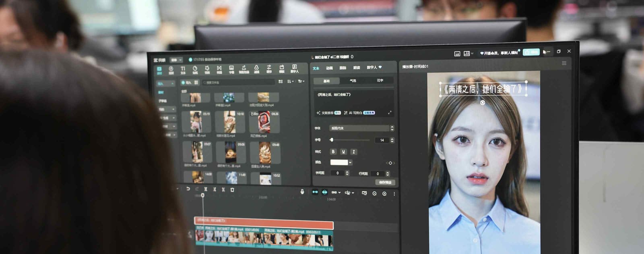Click the 导入 import button in media panel
This screenshot has width=644, height=254.
click(186, 82)
